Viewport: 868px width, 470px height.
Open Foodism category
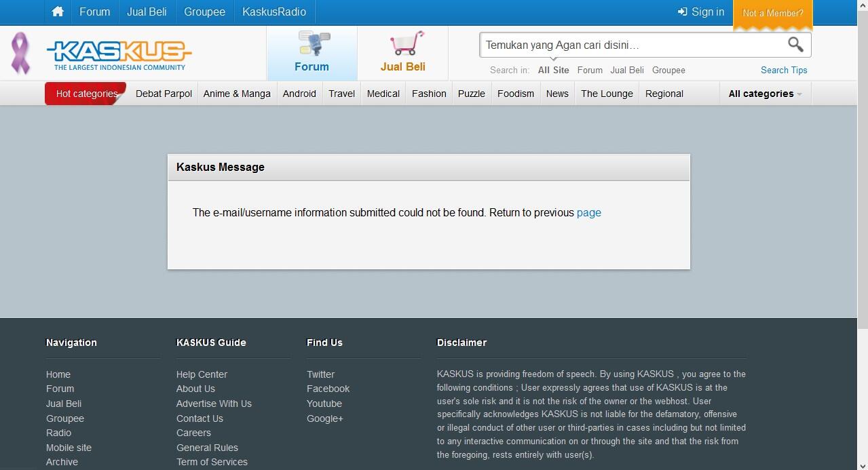516,94
